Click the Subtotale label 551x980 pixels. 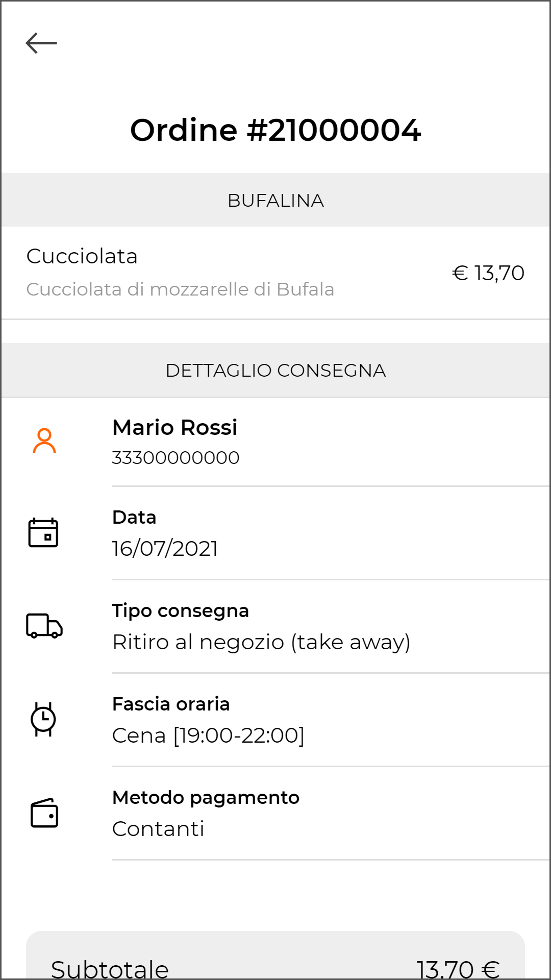click(110, 968)
